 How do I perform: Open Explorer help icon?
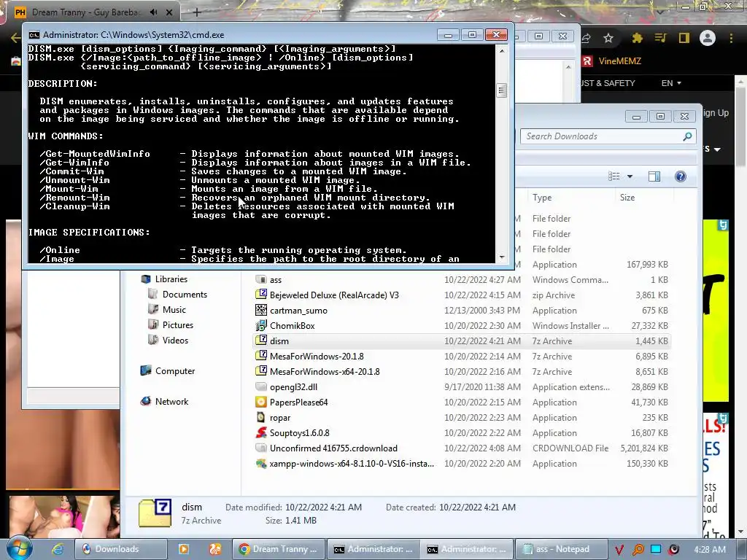681,176
